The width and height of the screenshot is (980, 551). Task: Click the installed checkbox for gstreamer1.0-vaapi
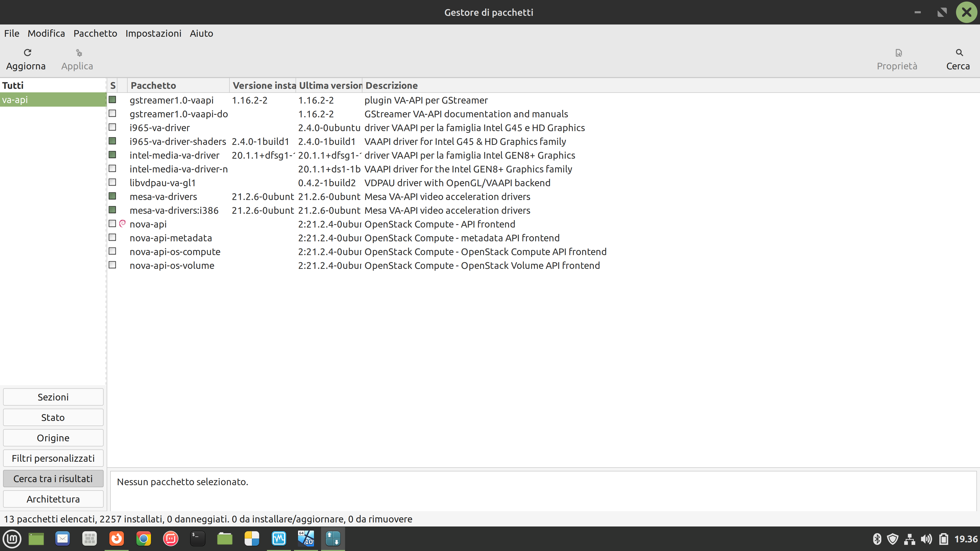tap(112, 100)
